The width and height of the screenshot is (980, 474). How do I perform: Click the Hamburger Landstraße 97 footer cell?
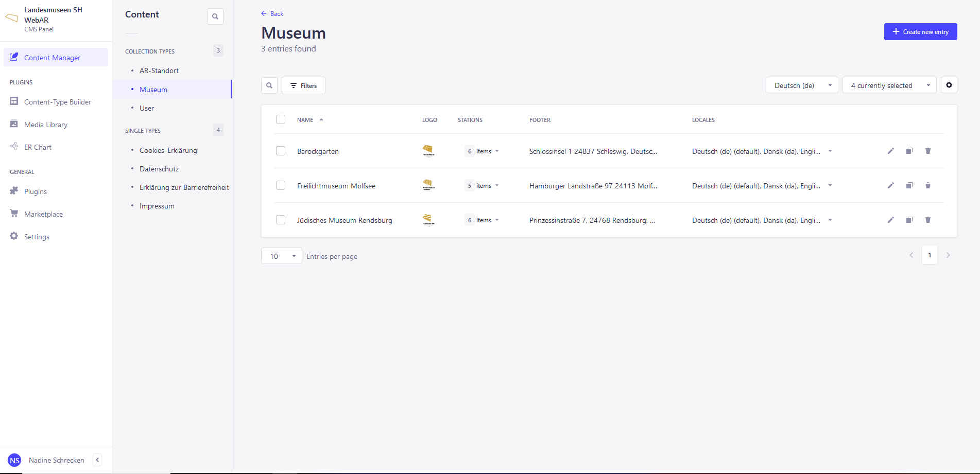593,186
